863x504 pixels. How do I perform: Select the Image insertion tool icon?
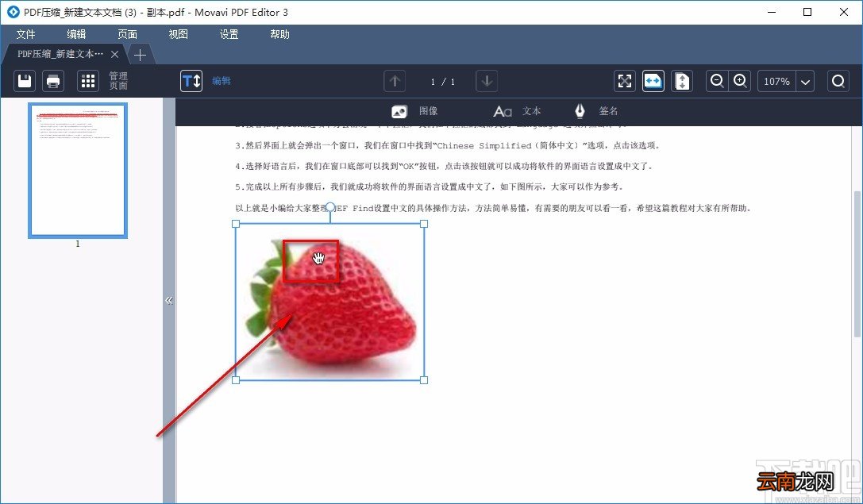[x=399, y=112]
